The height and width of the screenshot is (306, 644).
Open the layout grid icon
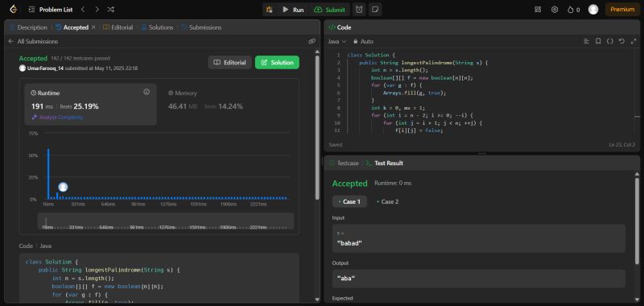click(x=538, y=10)
